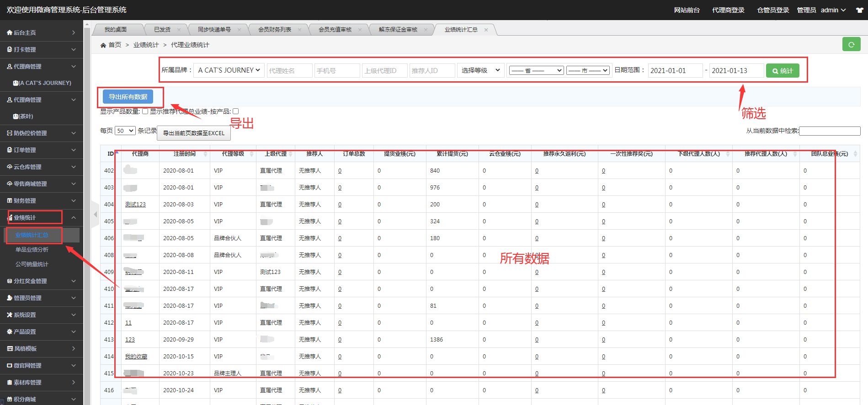The width and height of the screenshot is (868, 405).
Task: Click the 云仓库管理 cloud icon
Action: 10,167
